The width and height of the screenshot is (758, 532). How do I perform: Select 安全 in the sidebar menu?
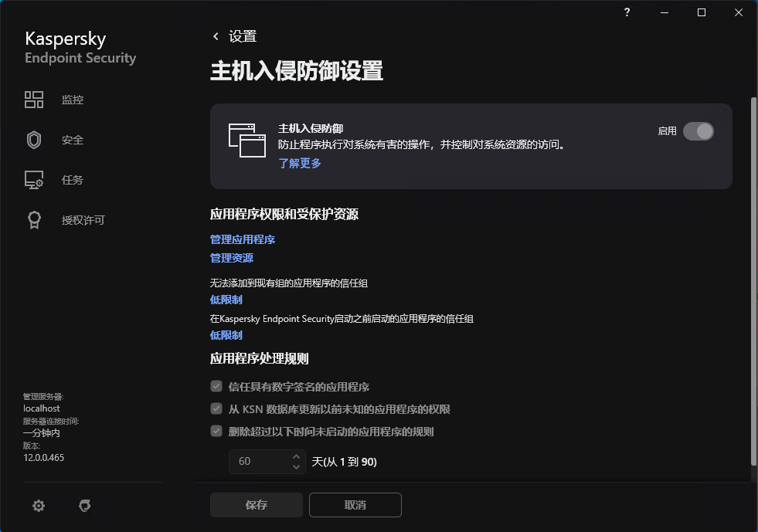click(73, 140)
